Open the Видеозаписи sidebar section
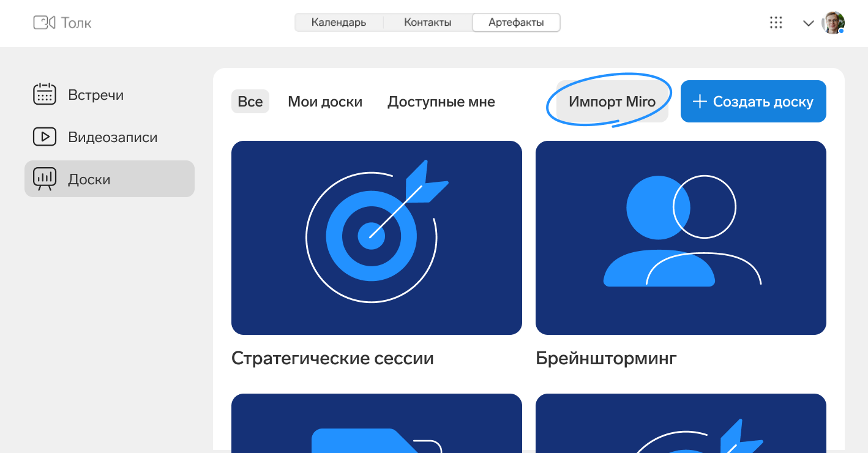The image size is (868, 453). (x=110, y=137)
